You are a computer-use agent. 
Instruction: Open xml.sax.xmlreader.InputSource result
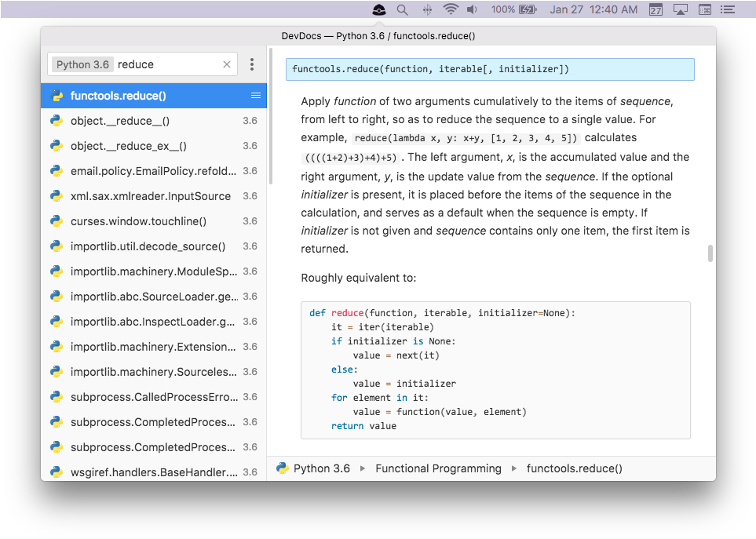pos(153,196)
